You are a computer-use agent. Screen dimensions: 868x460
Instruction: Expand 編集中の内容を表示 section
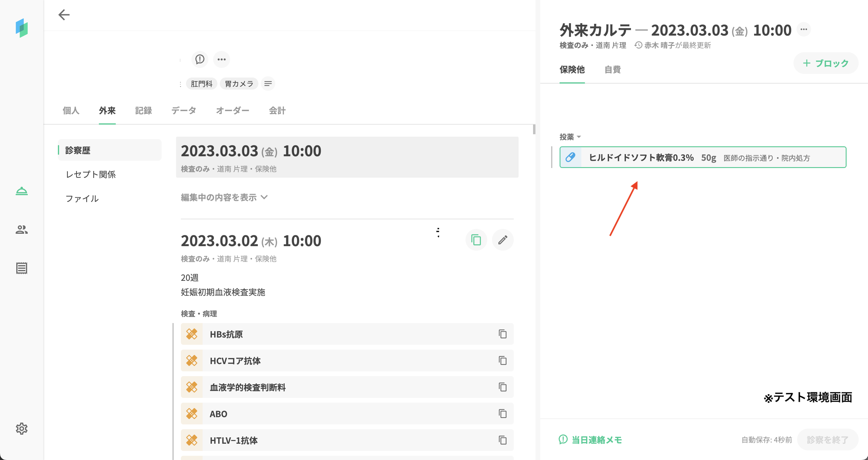[x=224, y=197]
